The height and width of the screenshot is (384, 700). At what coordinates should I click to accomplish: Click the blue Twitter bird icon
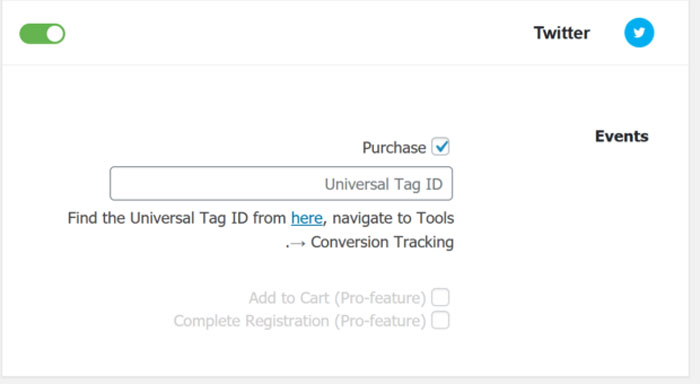(x=639, y=33)
